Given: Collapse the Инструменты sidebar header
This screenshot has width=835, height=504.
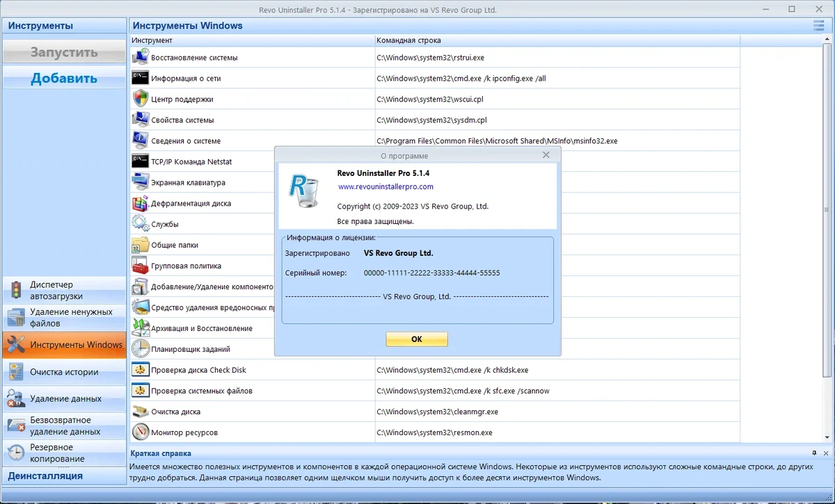Looking at the screenshot, I should point(64,26).
